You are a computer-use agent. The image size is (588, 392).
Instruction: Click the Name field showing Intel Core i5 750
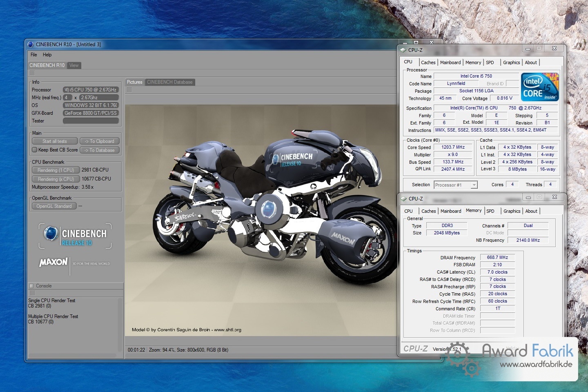point(476,76)
